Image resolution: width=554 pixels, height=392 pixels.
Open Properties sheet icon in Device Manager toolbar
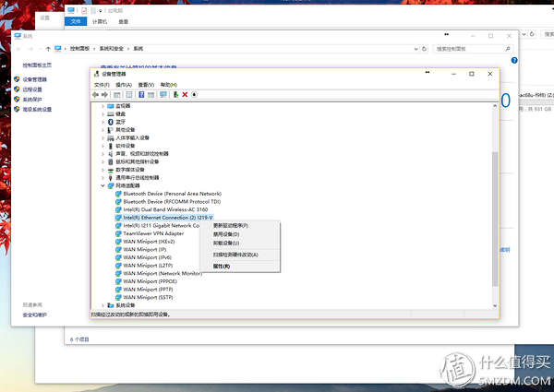click(x=129, y=95)
